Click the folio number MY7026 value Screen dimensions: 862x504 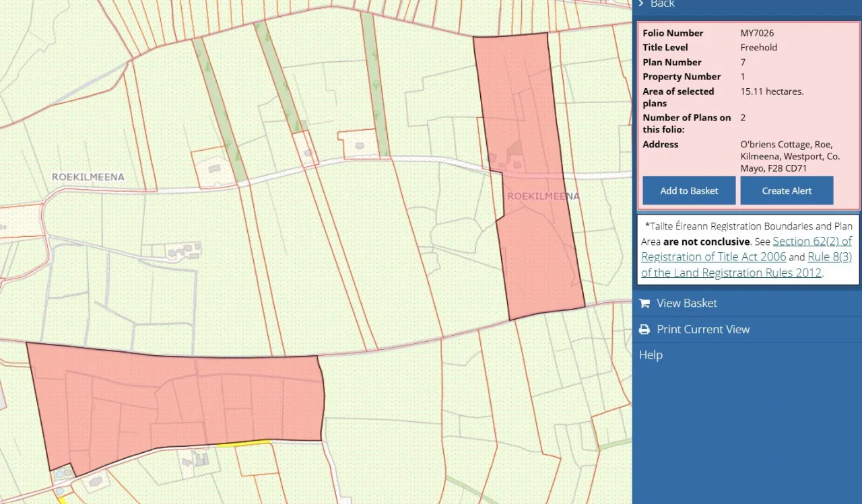[759, 33]
